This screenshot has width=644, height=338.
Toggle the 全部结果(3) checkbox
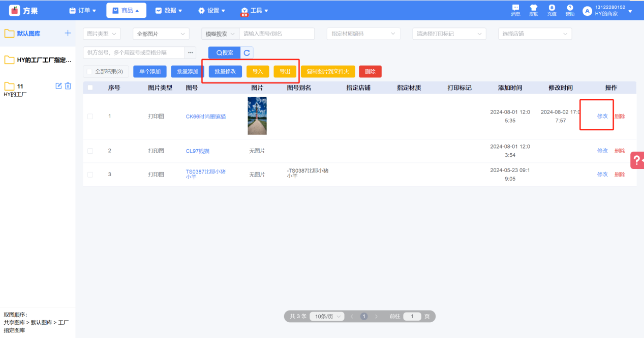tap(90, 72)
